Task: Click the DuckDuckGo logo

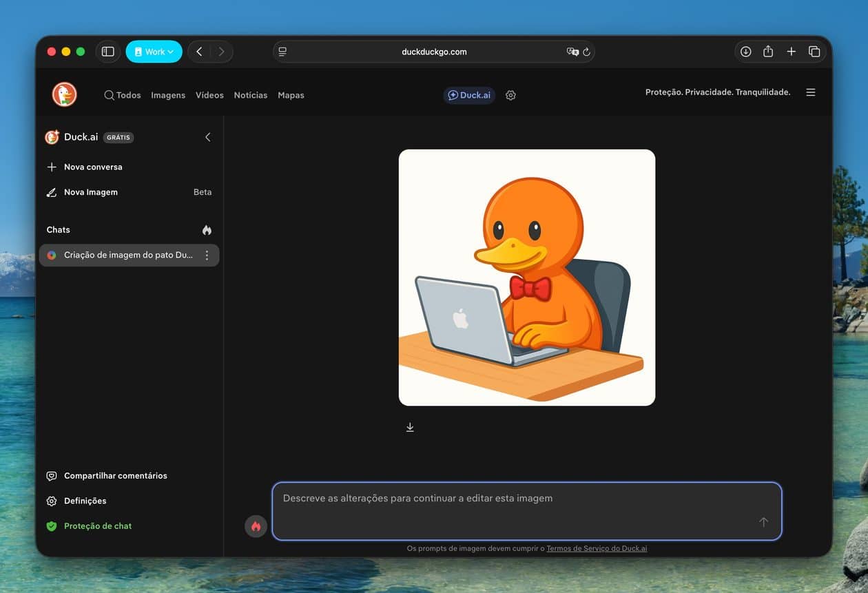Action: click(63, 94)
